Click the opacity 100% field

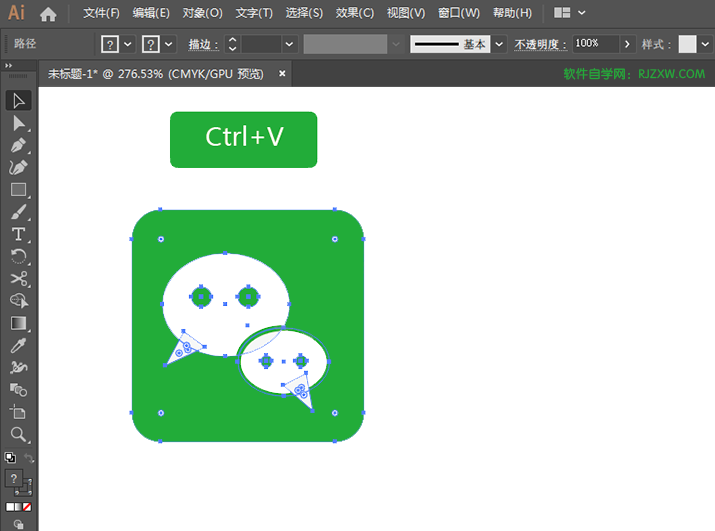(x=595, y=44)
